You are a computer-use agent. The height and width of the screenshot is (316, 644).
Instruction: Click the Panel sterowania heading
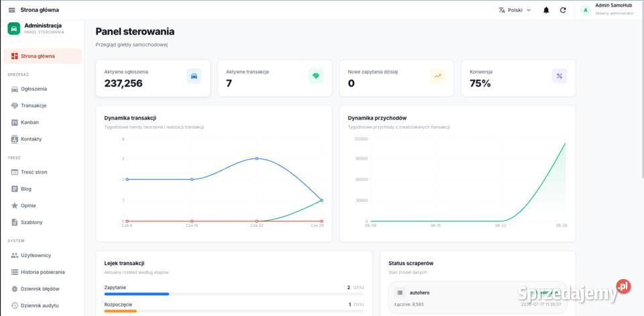click(x=135, y=32)
